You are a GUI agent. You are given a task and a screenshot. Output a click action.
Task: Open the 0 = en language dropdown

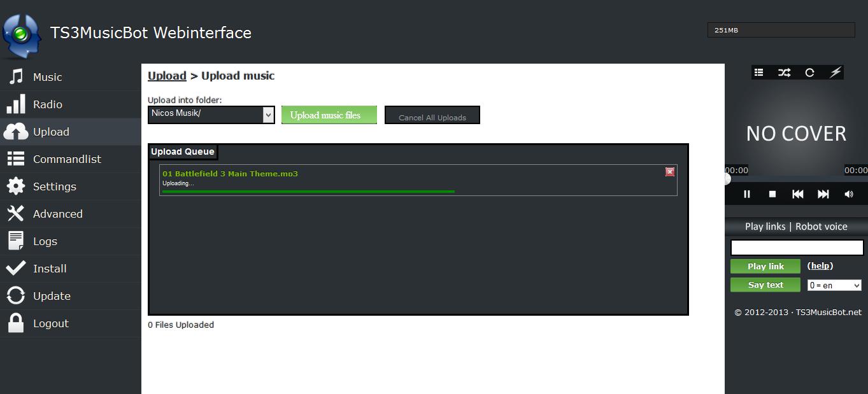coord(834,285)
